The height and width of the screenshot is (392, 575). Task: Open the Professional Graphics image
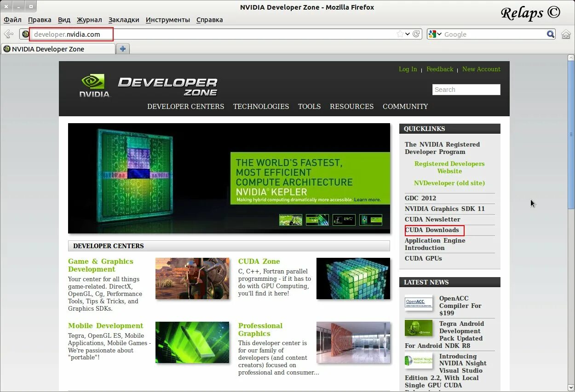353,342
